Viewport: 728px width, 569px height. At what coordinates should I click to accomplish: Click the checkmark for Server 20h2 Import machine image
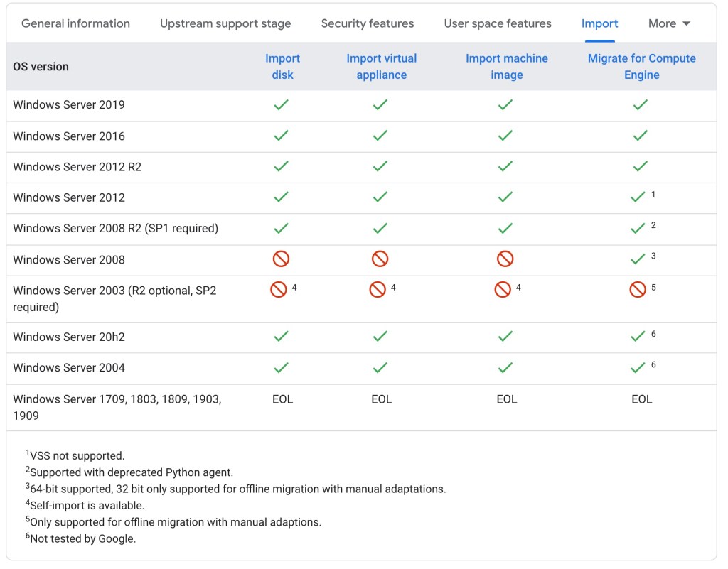pyautogui.click(x=505, y=337)
